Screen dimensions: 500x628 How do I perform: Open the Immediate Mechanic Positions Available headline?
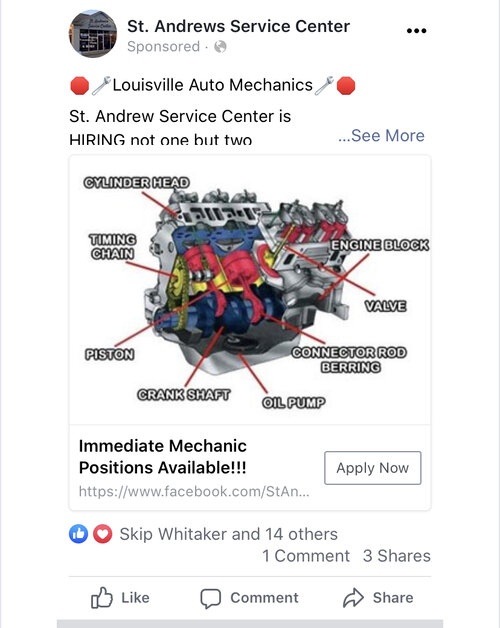click(163, 457)
